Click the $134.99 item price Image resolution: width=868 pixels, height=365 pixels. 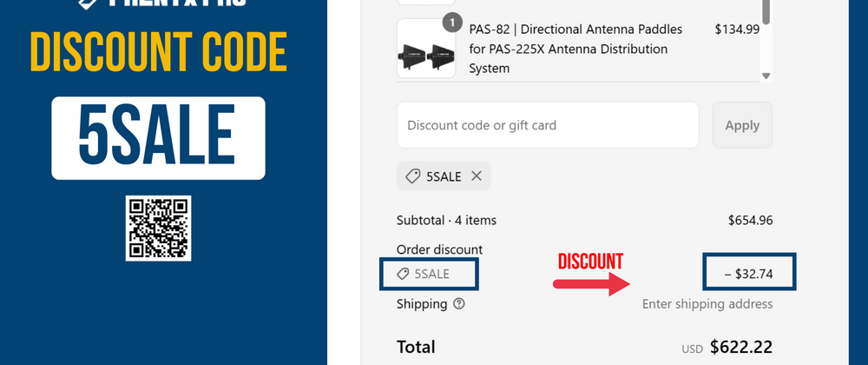(x=737, y=30)
